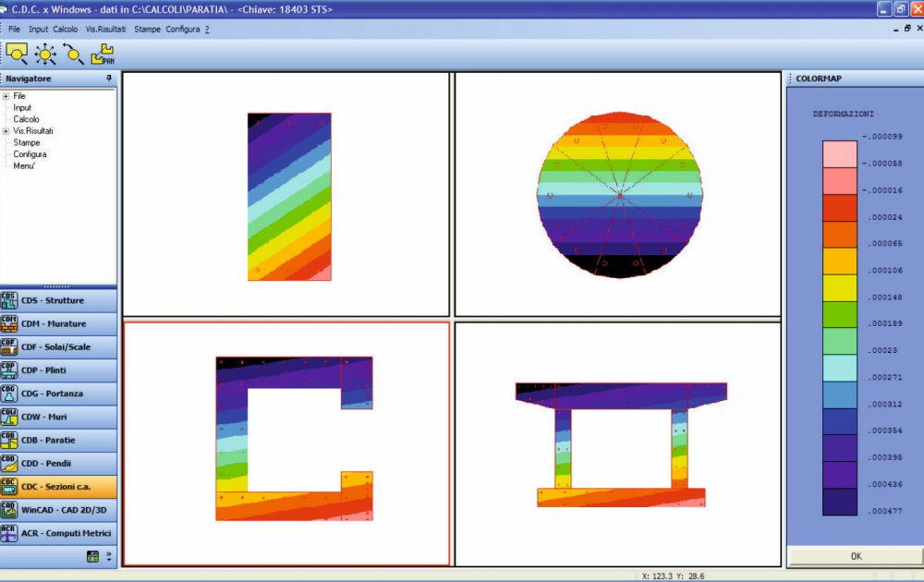Minimize the inner document window
This screenshot has width=924, height=582.
896,29
